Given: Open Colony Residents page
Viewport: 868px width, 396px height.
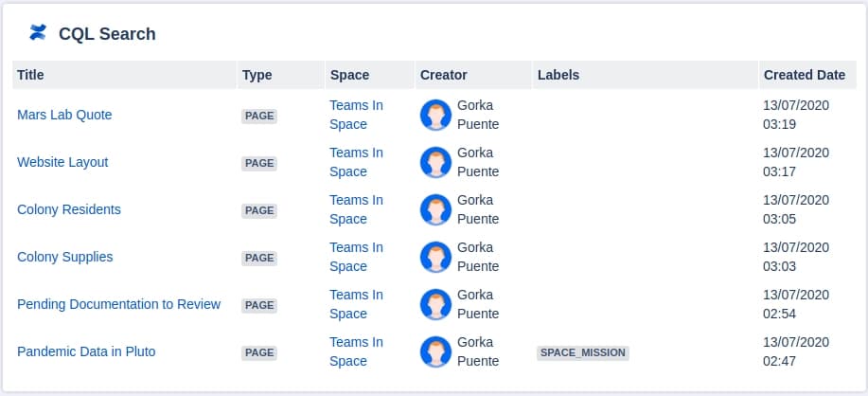Looking at the screenshot, I should coord(69,209).
